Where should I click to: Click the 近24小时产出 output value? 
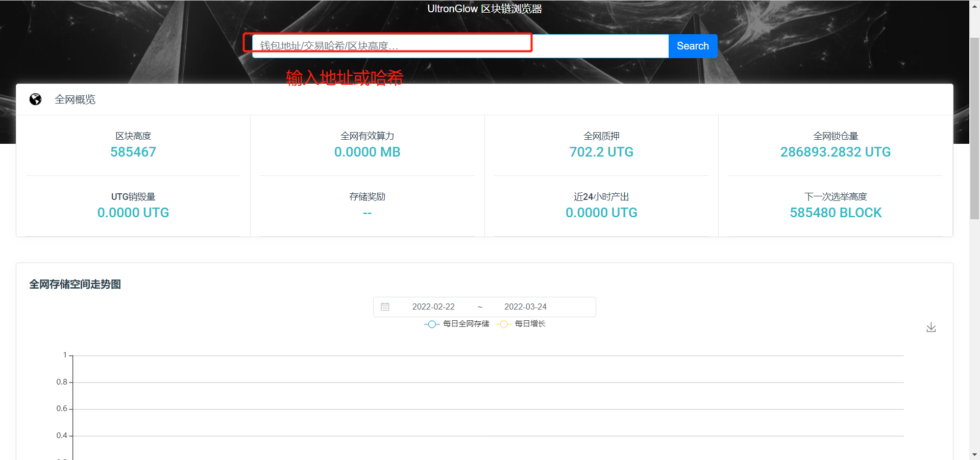[x=601, y=213]
